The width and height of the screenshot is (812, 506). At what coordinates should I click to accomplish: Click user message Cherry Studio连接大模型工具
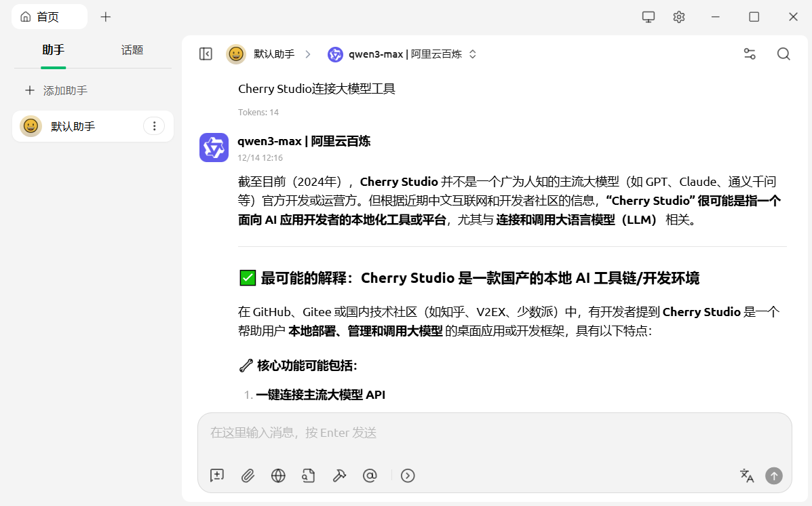coord(316,89)
